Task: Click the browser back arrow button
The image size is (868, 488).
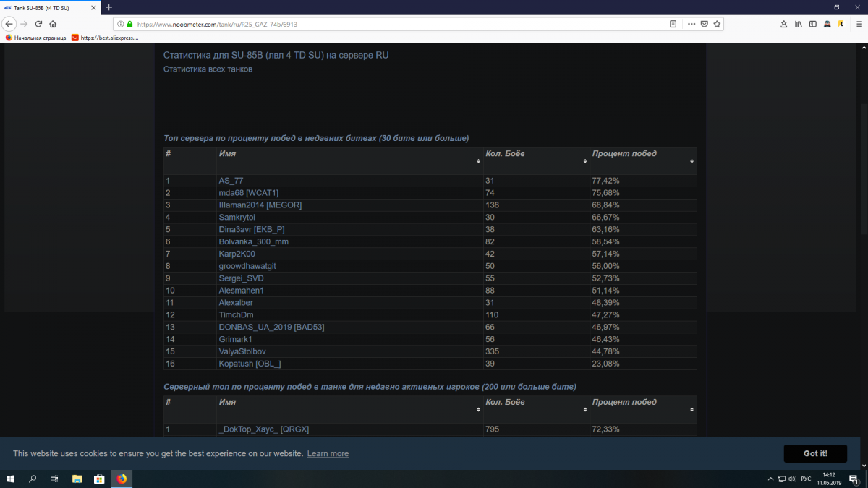Action: point(9,24)
